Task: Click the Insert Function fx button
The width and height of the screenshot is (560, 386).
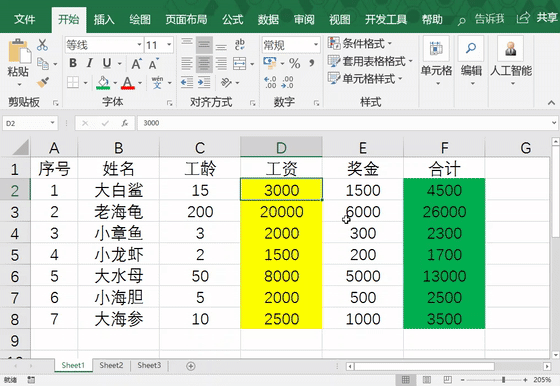Action: point(125,123)
